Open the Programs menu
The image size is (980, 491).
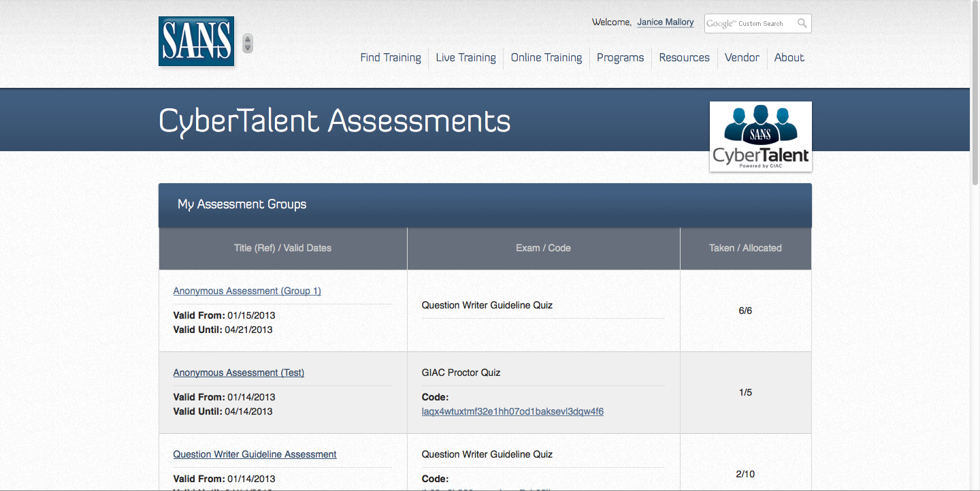point(620,58)
